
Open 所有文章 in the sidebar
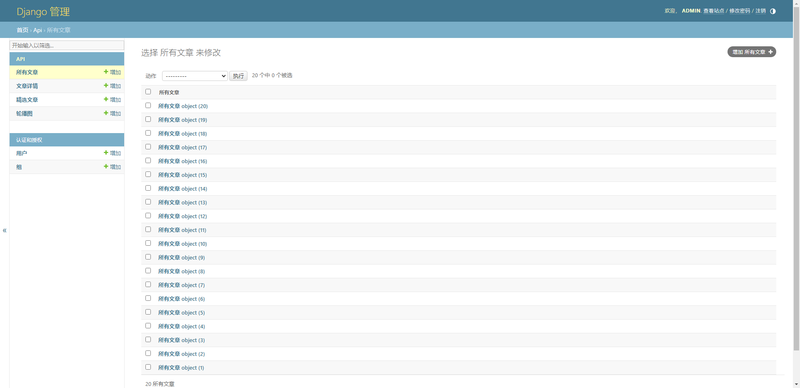(x=27, y=72)
